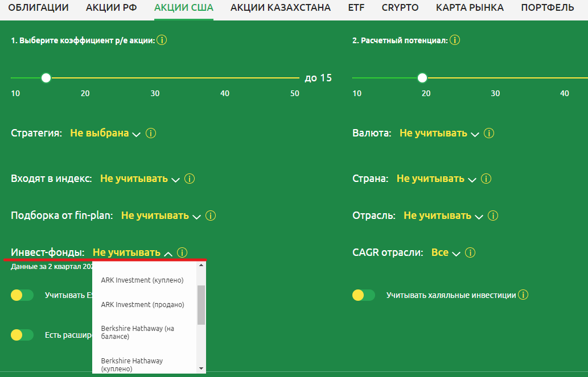Screen dimensions: 588x377
Task: Open info tooltip for Стратегия filter
Action: 151,134
